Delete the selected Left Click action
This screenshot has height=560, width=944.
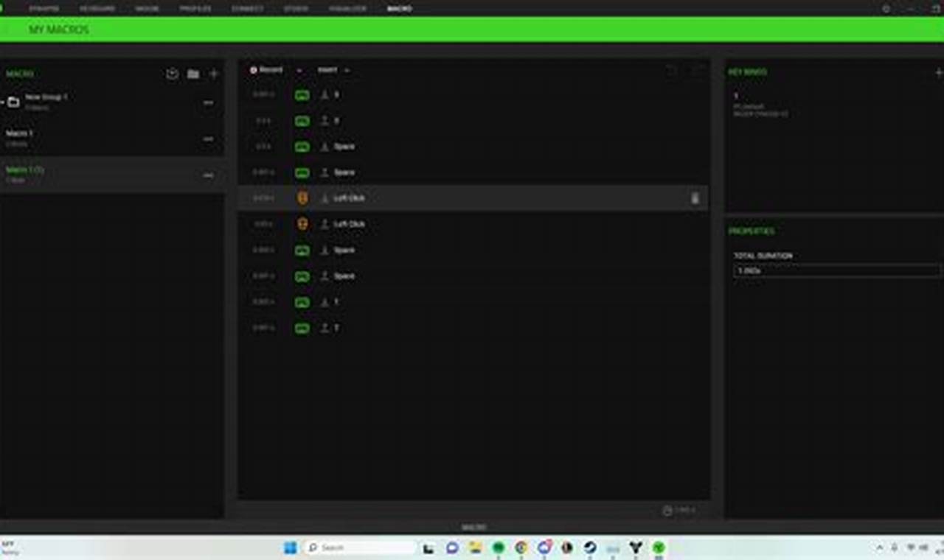695,198
